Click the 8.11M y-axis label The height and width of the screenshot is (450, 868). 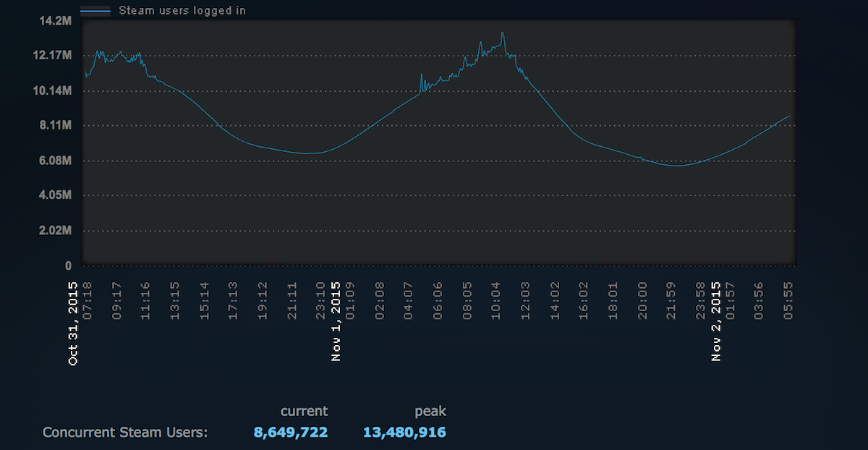click(55, 125)
